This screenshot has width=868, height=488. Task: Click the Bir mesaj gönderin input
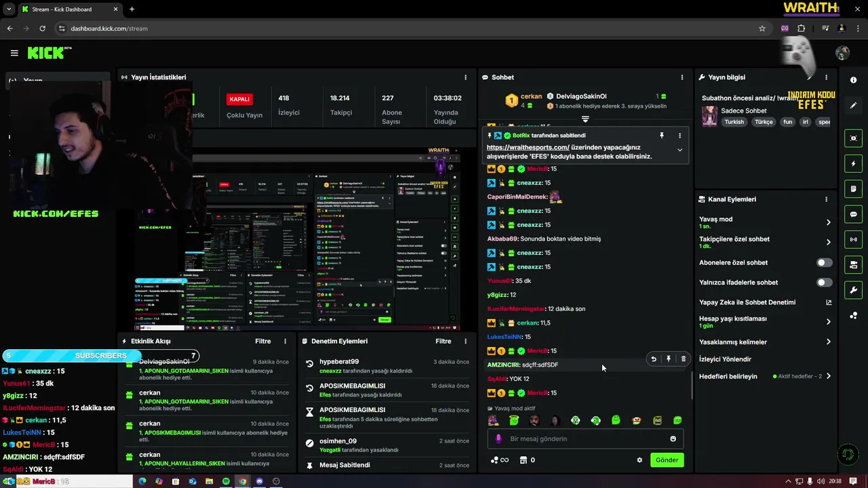pos(585,439)
